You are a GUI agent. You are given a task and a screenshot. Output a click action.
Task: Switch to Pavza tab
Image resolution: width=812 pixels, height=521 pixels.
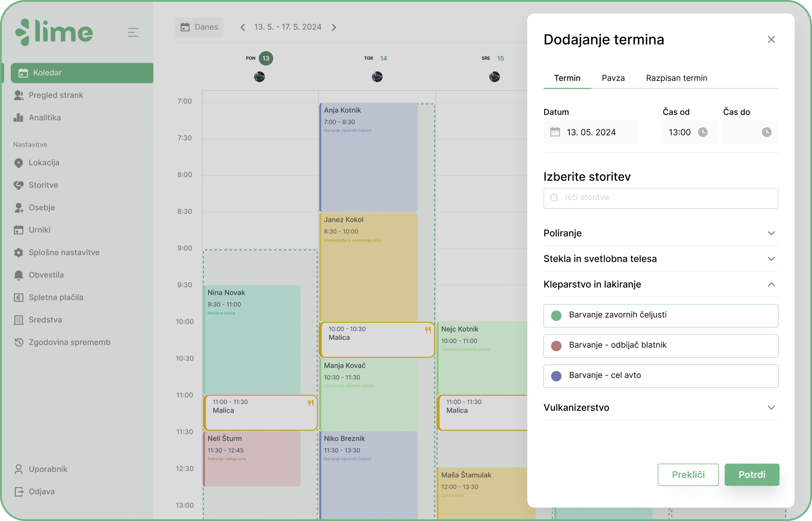tap(613, 78)
